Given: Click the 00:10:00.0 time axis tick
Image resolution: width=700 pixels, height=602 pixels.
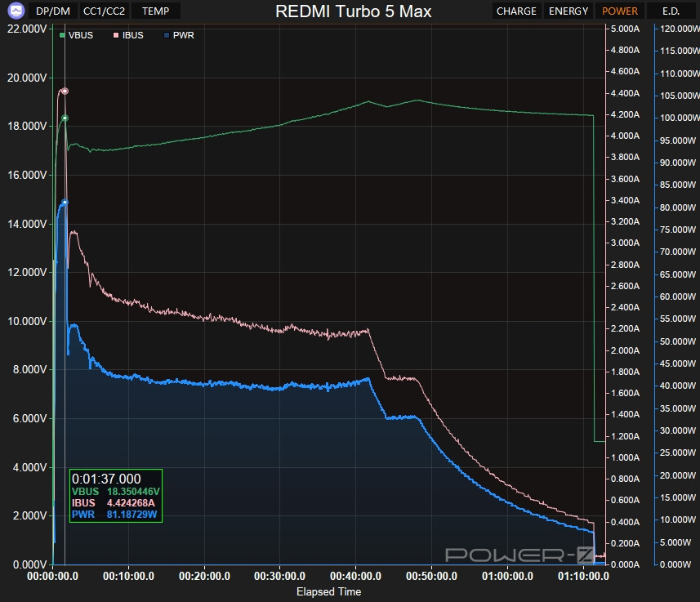Looking at the screenshot, I should (x=128, y=576).
